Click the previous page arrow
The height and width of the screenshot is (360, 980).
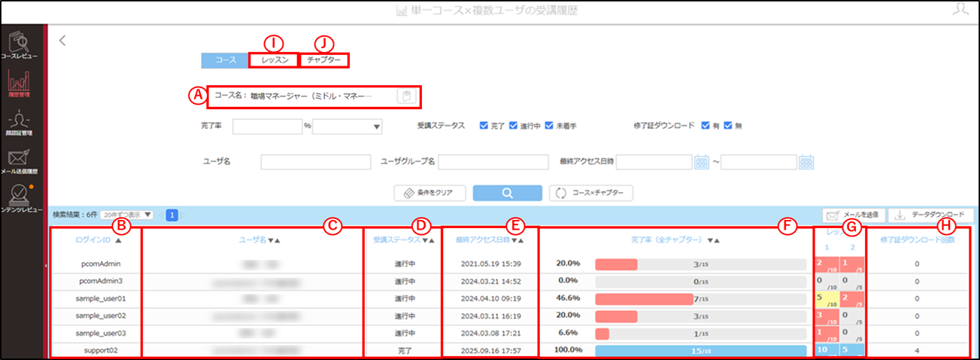click(x=160, y=215)
